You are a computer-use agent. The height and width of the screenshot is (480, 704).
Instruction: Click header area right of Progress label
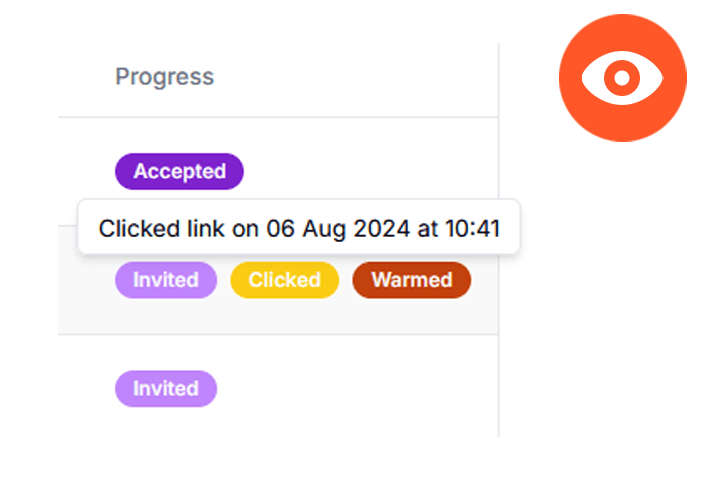(355, 76)
